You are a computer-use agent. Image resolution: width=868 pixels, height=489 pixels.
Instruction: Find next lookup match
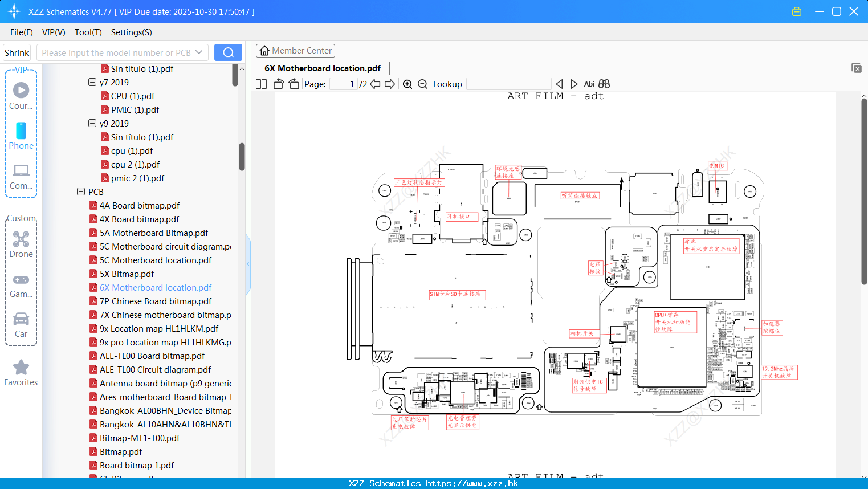(x=574, y=84)
